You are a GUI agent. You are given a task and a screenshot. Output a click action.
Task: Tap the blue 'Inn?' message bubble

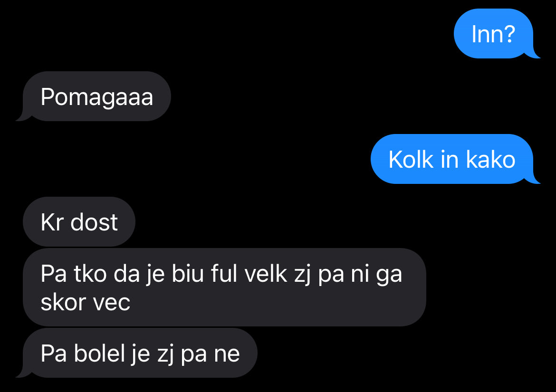coord(494,34)
